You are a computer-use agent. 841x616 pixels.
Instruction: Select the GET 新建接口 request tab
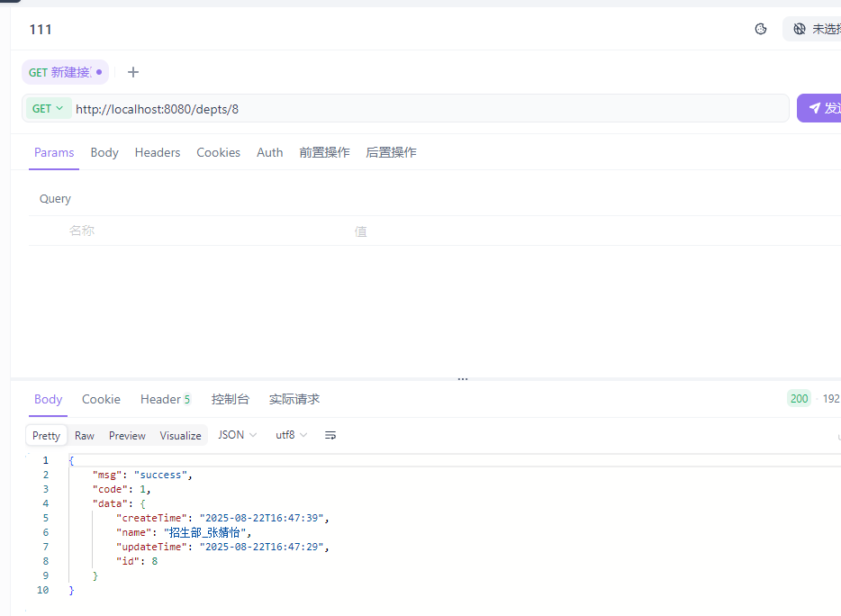(x=59, y=72)
